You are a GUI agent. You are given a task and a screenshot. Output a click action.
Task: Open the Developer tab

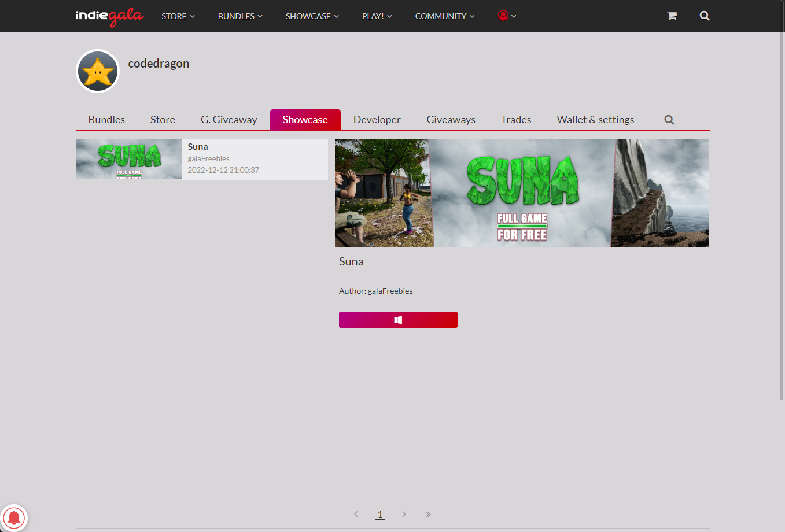pyautogui.click(x=377, y=120)
